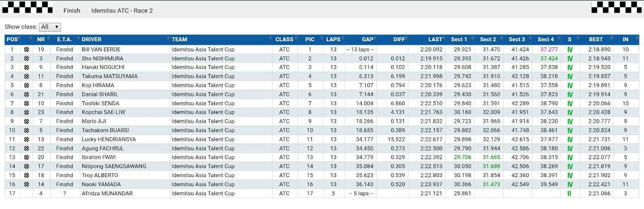The height and width of the screenshot is (209, 644).
Task: Click purple best Sect 4 time 37.277
Action: click(549, 50)
